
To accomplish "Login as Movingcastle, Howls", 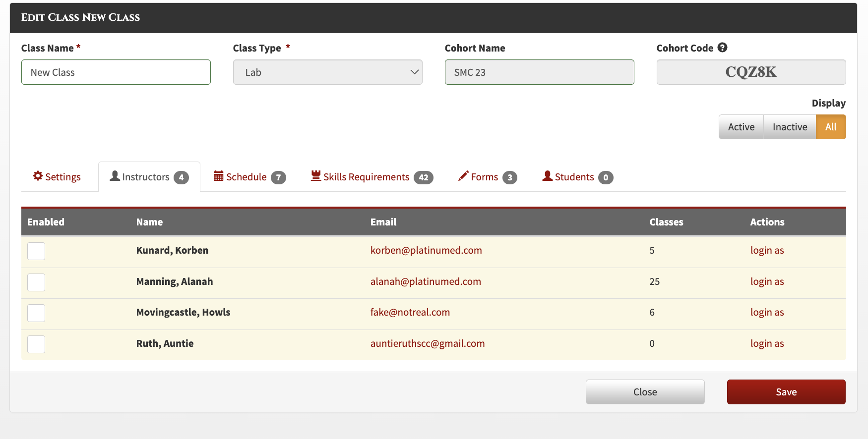I will tap(767, 312).
